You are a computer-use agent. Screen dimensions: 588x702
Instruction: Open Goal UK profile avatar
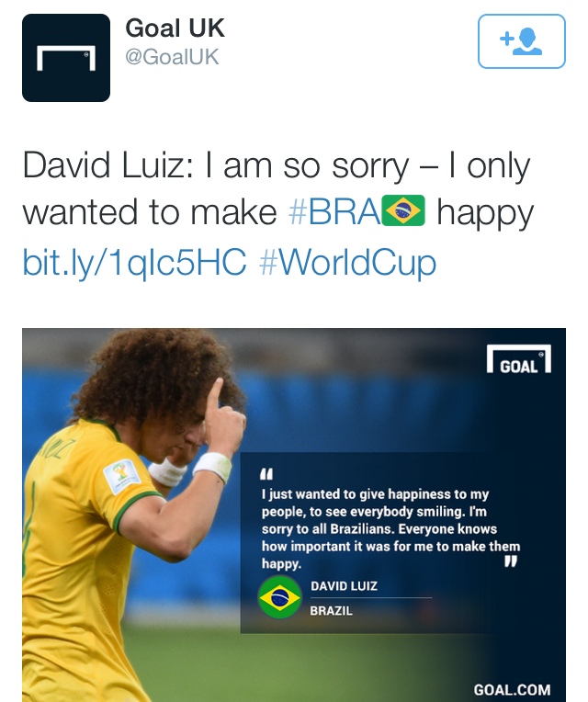[66, 58]
